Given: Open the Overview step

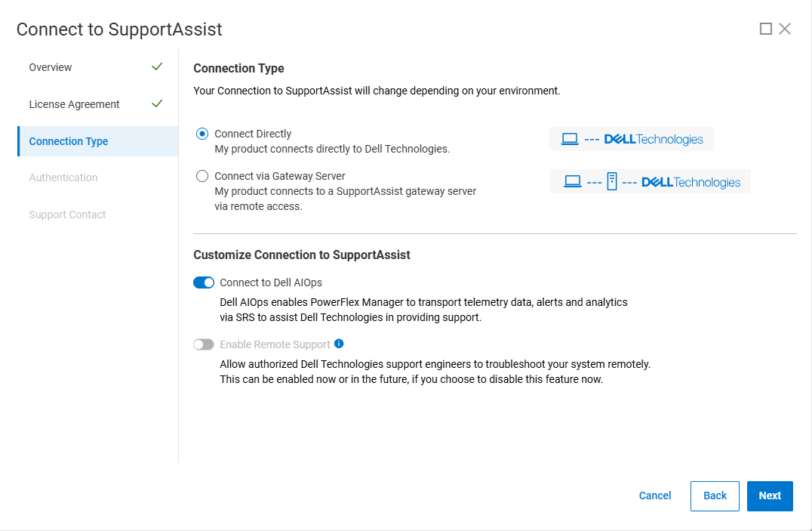Looking at the screenshot, I should click(51, 66).
